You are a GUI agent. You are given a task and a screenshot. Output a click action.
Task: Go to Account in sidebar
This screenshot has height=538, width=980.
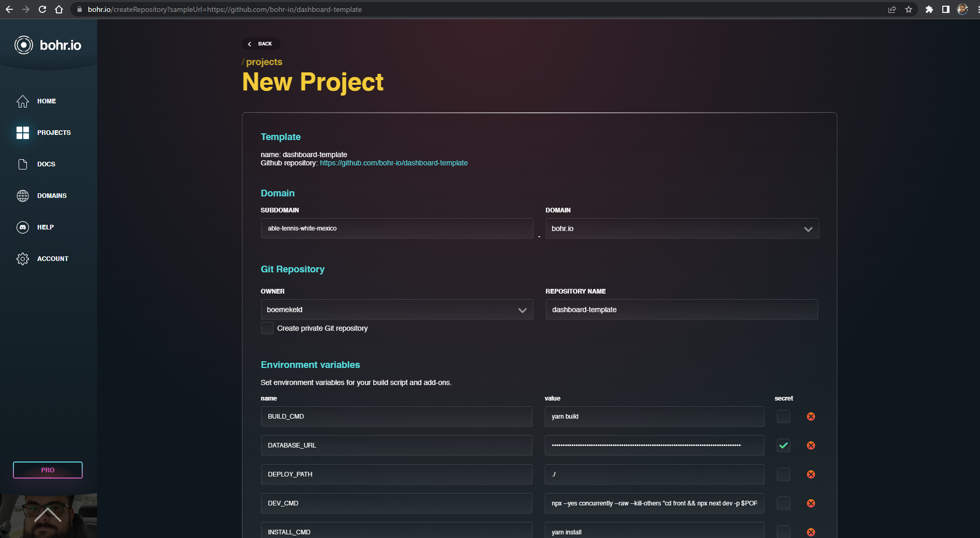[53, 259]
